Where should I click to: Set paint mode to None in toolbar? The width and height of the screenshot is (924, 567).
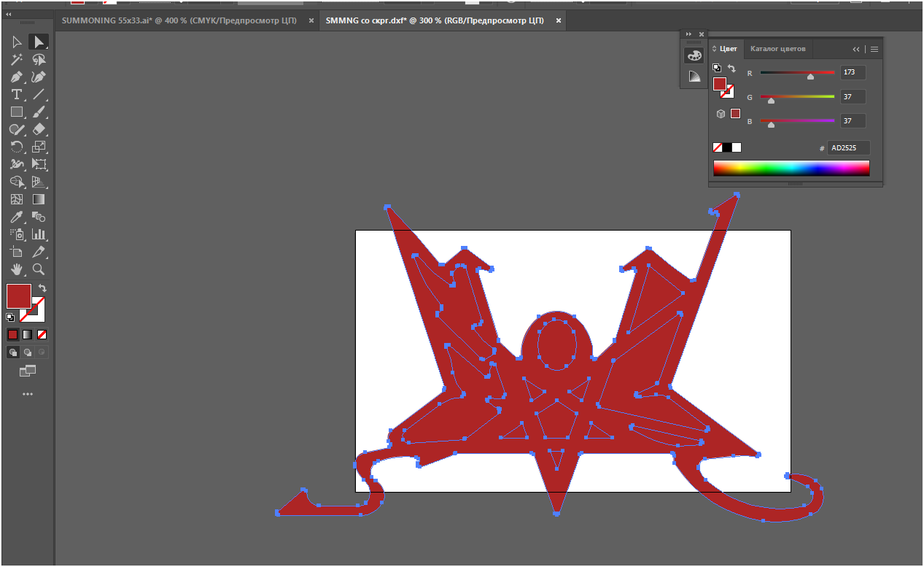coord(42,334)
